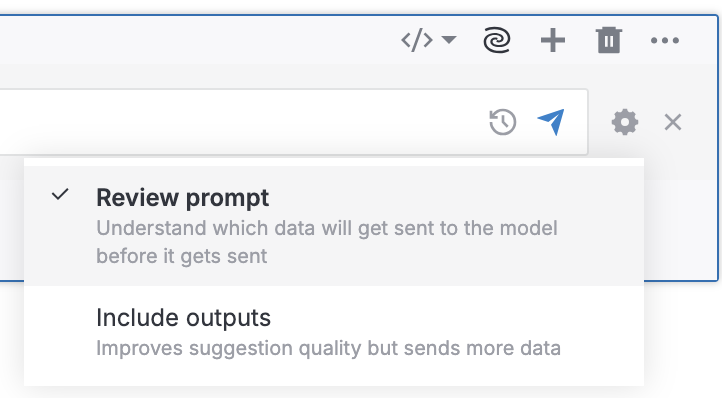Click the code cell type icon
The width and height of the screenshot is (722, 398).
click(x=417, y=41)
